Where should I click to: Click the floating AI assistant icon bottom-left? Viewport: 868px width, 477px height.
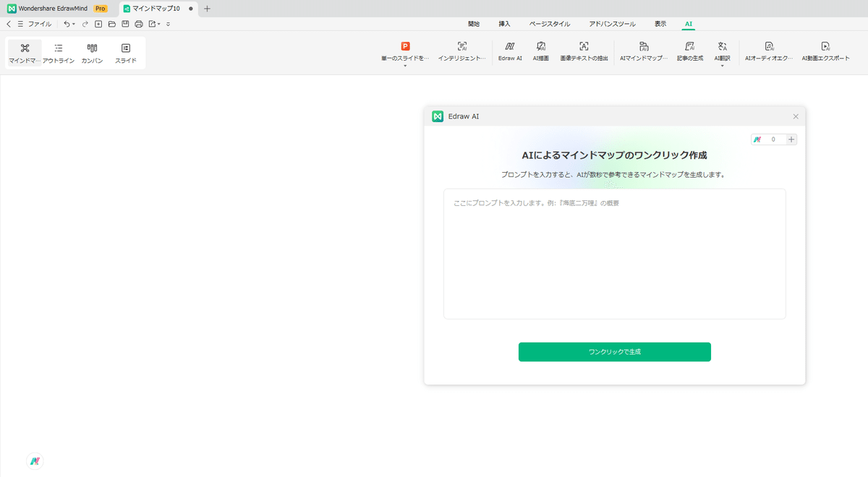pyautogui.click(x=35, y=461)
